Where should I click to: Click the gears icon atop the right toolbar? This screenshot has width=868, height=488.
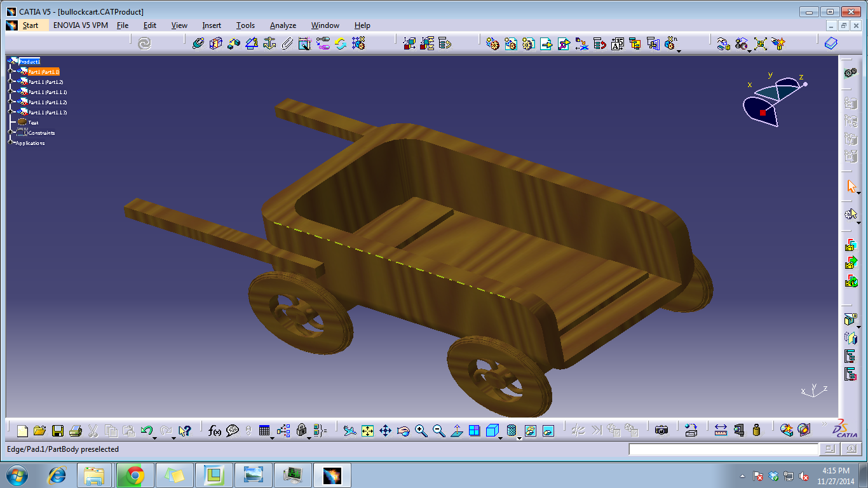coord(851,73)
